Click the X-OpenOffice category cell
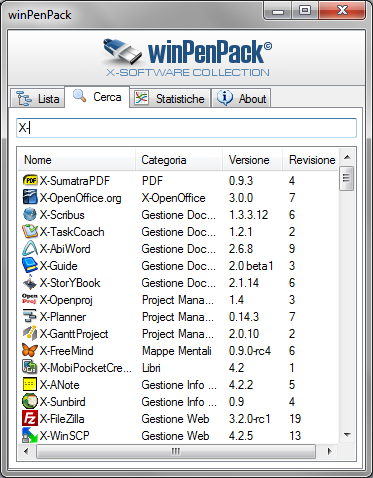Viewport: 373px width, 478px height. pyautogui.click(x=173, y=198)
